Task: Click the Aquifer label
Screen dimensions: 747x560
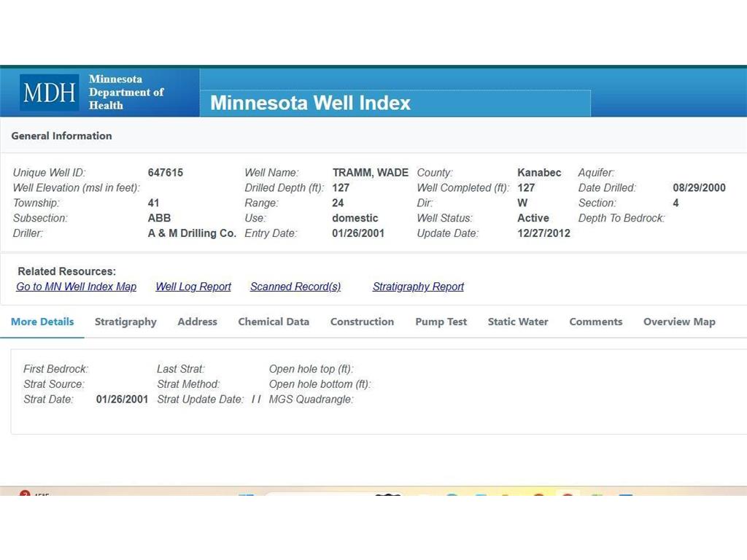Action: [596, 172]
